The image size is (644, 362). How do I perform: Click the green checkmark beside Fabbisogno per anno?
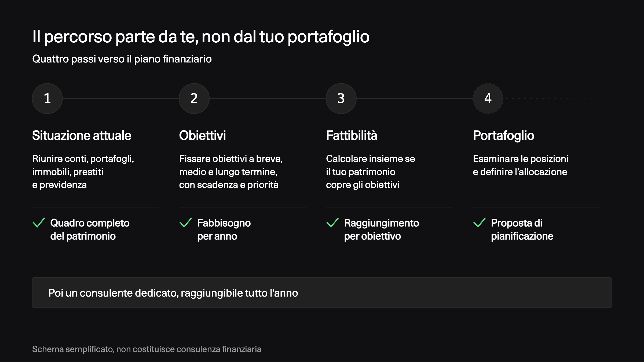185,223
